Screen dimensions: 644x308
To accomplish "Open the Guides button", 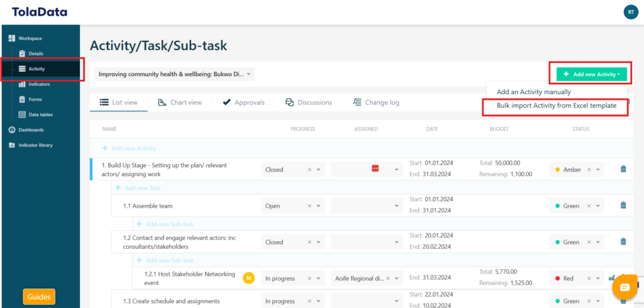I will coord(39,297).
